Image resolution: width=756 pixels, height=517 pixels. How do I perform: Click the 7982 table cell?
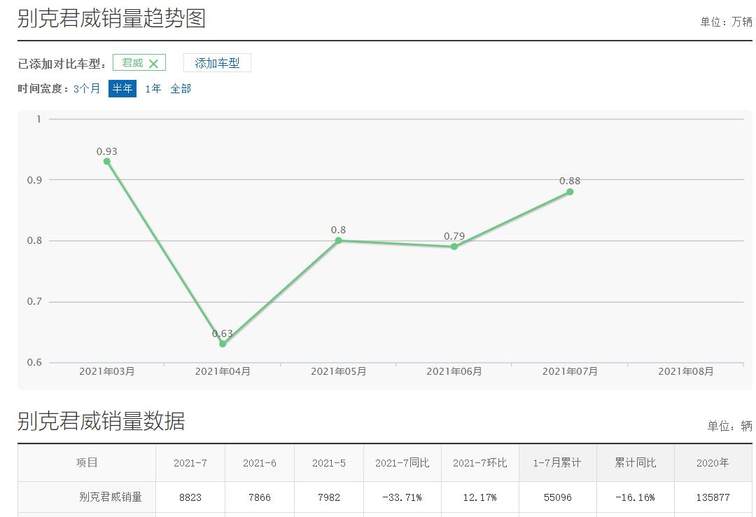tap(329, 497)
